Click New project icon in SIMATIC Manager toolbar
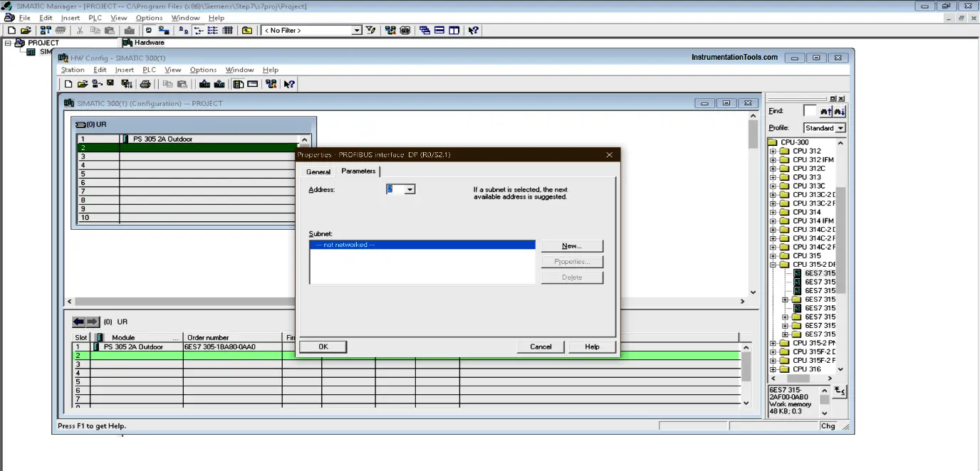This screenshot has height=471, width=980. tap(11, 31)
